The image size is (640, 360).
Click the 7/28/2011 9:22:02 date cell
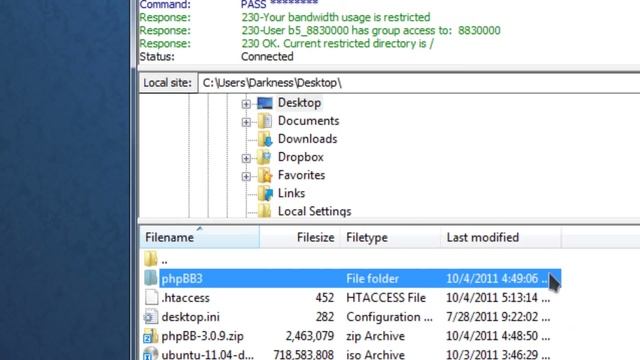pos(498,317)
